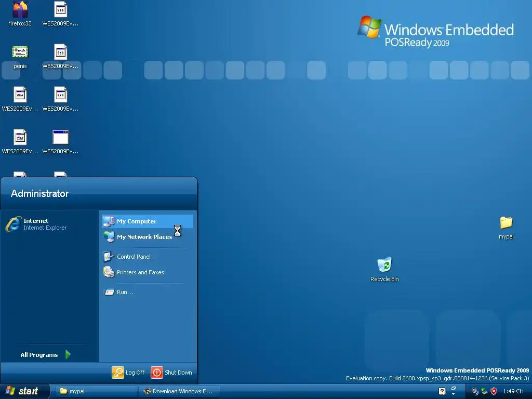Switch to the mypal taskbar window

(96, 391)
